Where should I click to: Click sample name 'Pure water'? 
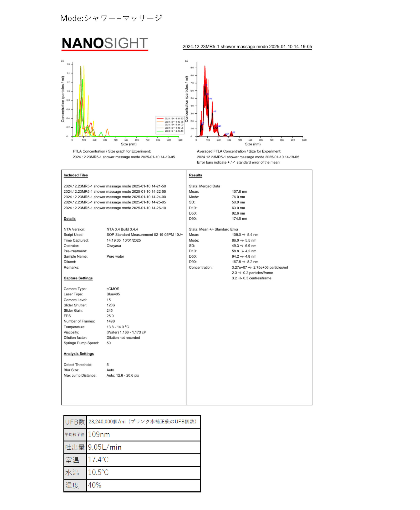(x=115, y=256)
